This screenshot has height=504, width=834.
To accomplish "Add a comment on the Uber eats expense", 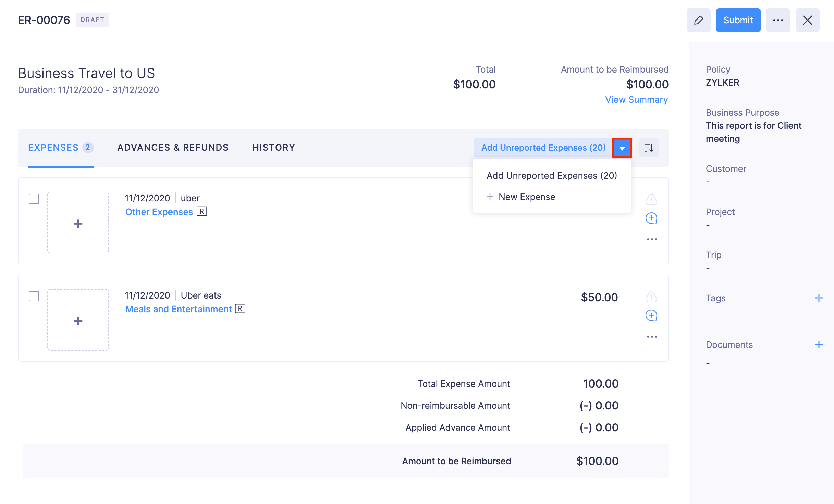I will (651, 316).
